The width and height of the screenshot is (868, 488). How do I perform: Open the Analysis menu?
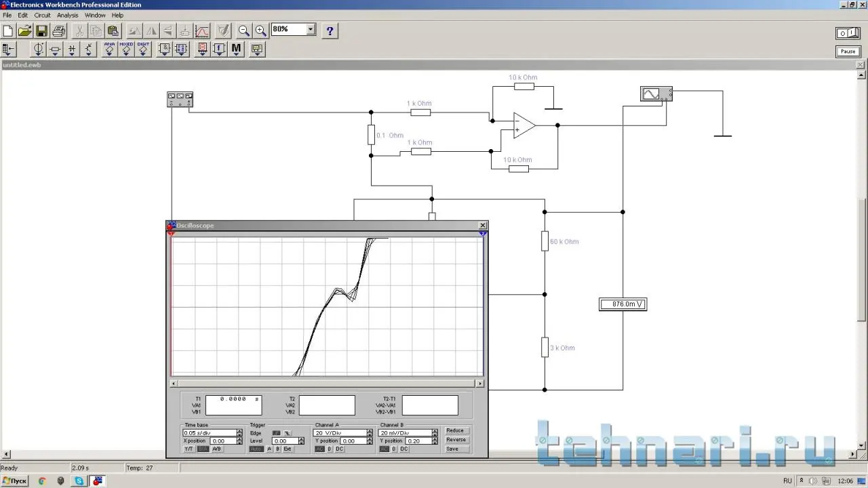(68, 15)
